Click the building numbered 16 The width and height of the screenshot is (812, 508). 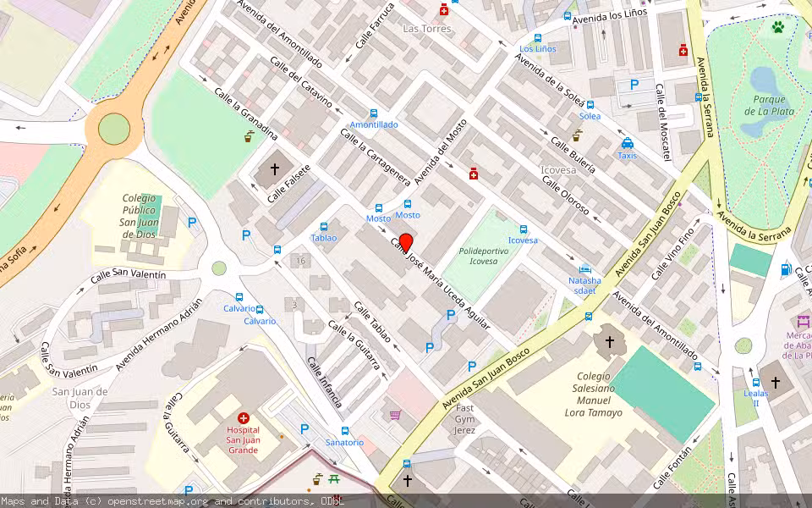click(x=301, y=261)
